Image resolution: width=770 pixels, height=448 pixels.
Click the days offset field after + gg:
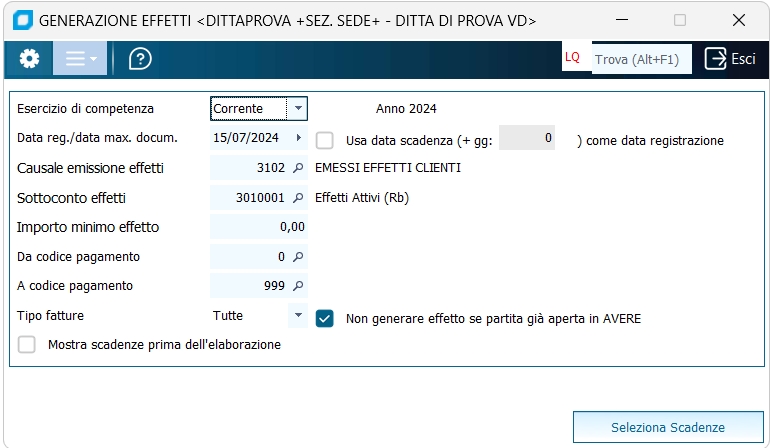tap(527, 139)
